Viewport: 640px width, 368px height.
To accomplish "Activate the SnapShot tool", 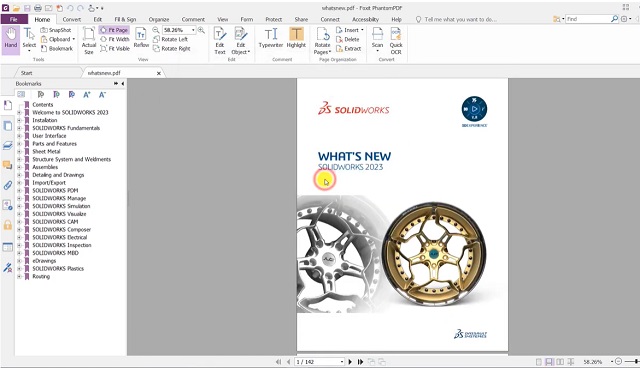I will click(56, 30).
